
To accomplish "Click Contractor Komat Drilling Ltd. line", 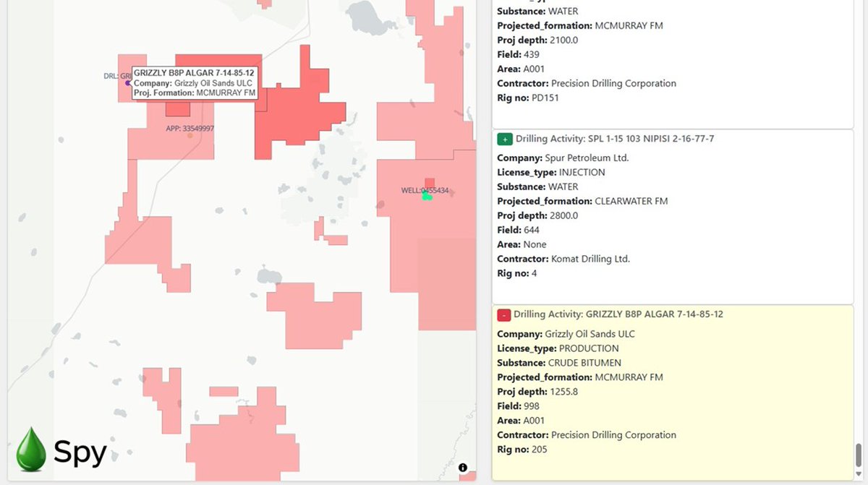I will 563,259.
